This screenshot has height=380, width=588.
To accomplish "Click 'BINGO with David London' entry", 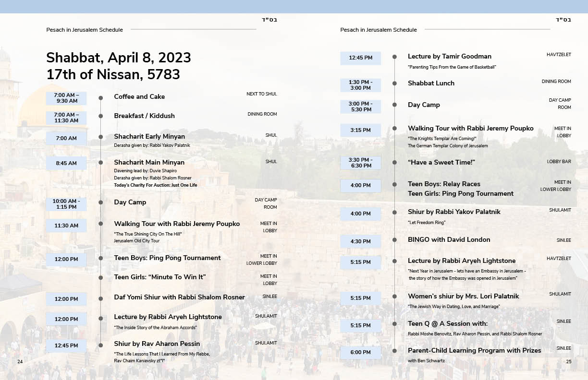I will tap(449, 240).
